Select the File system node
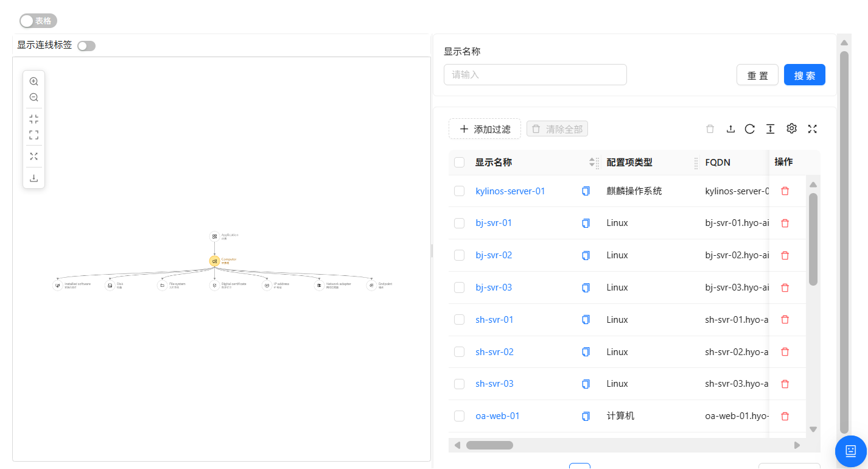This screenshot has height=469, width=868. [x=162, y=285]
